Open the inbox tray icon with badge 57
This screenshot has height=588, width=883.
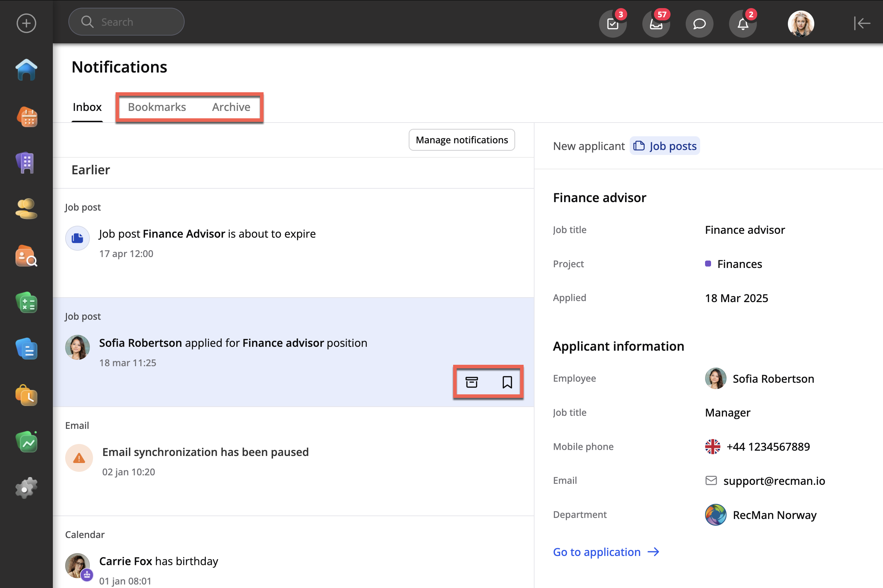(656, 24)
